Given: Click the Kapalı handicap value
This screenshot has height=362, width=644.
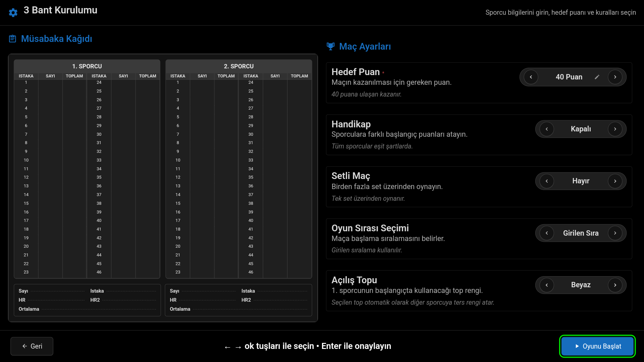Looking at the screenshot, I should (581, 129).
